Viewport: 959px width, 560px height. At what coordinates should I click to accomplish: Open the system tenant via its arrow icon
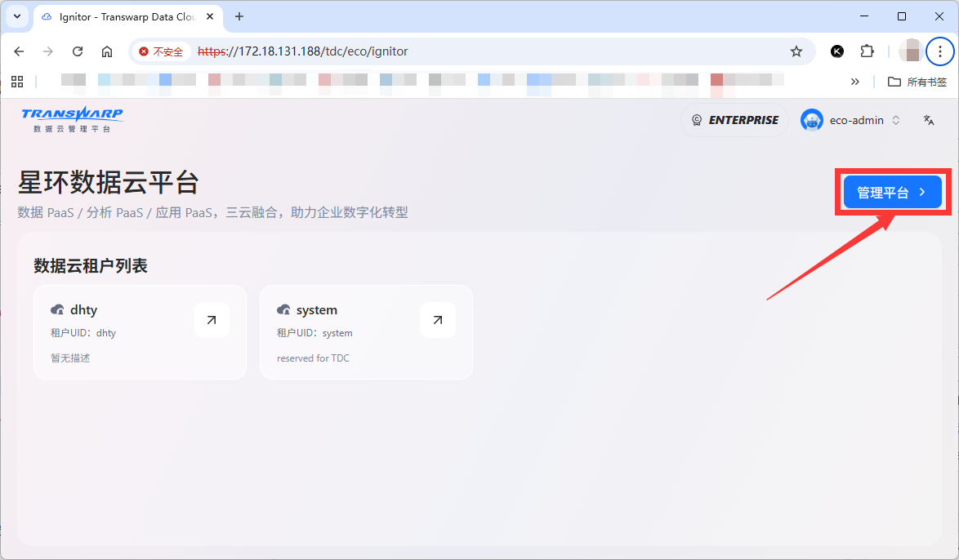click(x=437, y=320)
